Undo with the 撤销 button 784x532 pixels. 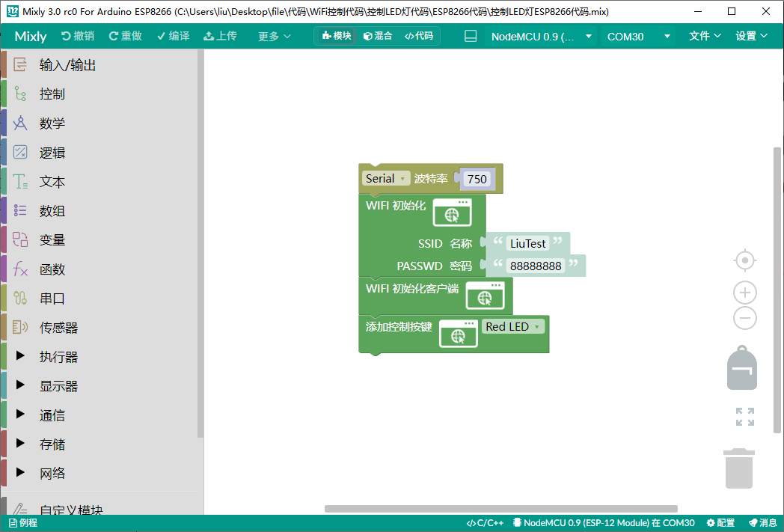click(78, 36)
